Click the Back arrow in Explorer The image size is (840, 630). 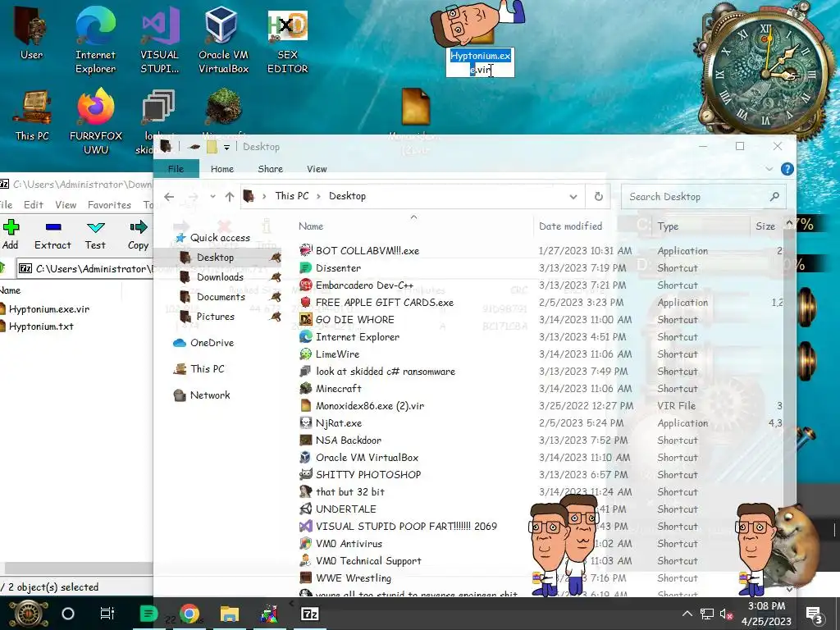(x=169, y=197)
